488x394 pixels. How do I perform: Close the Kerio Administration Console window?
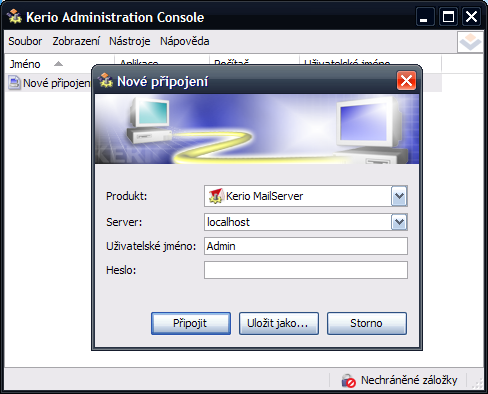[x=471, y=17]
